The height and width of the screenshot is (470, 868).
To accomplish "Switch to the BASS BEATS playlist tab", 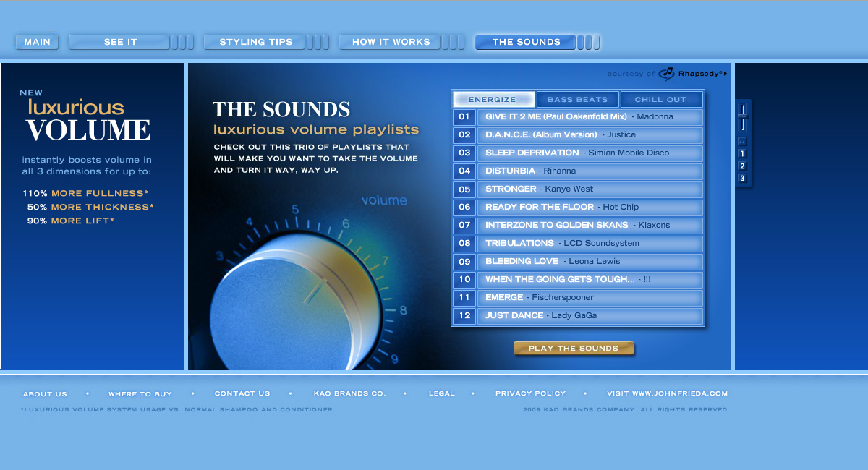I will pyautogui.click(x=577, y=99).
